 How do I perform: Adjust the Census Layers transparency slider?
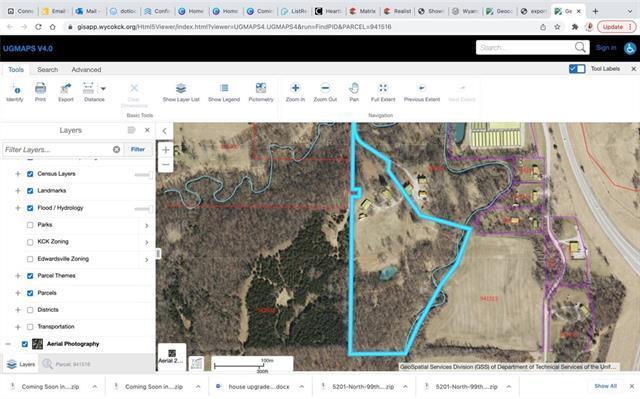(x=143, y=175)
